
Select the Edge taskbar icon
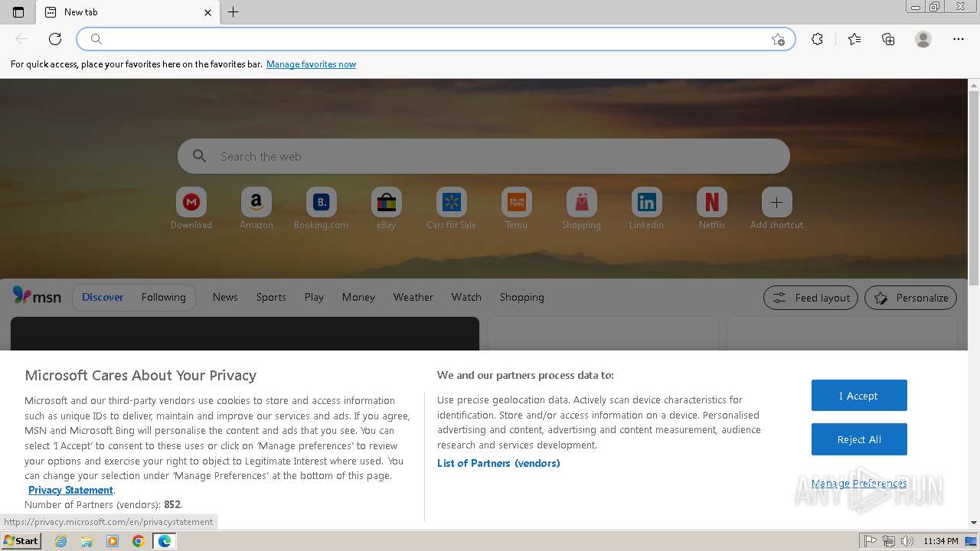(165, 541)
